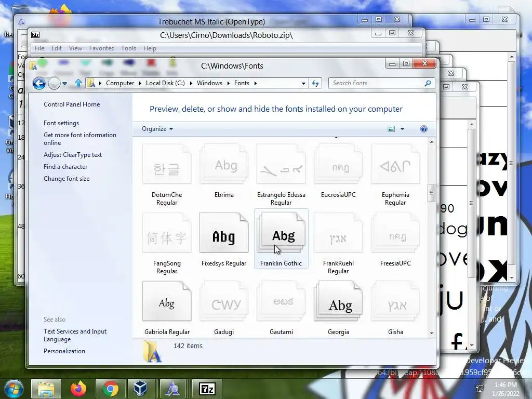Click Computer in the address breadcrumb
Viewport: 532px width, 399px height.
point(120,83)
